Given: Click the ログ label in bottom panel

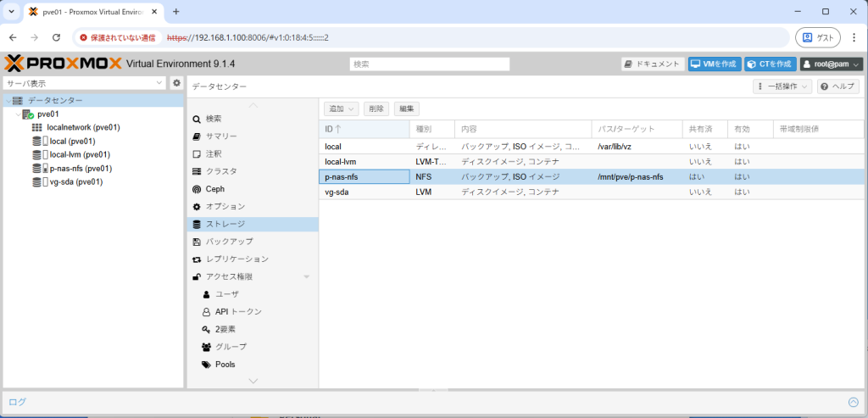Looking at the screenshot, I should click(x=17, y=403).
